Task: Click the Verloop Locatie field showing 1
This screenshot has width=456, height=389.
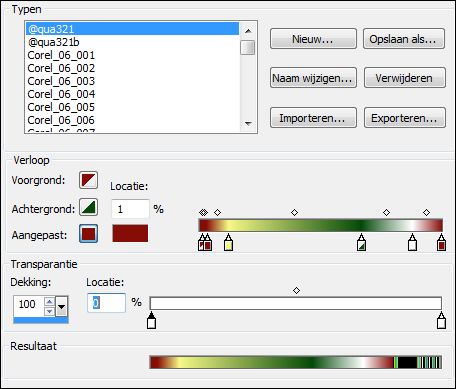Action: (x=130, y=209)
